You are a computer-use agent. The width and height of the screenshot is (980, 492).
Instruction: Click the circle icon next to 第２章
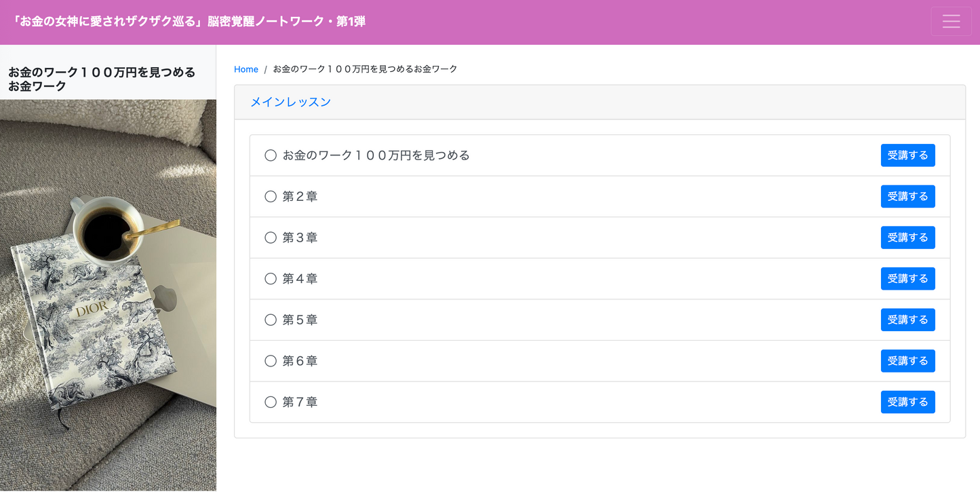click(271, 197)
